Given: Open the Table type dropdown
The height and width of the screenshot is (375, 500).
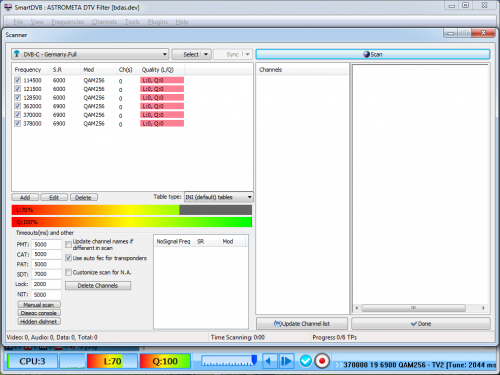Looking at the screenshot, I should coord(218,197).
